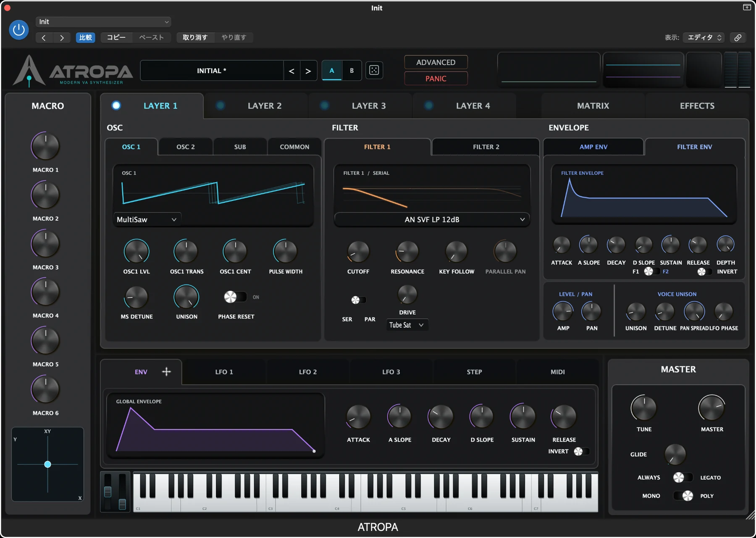Image resolution: width=756 pixels, height=538 pixels.
Task: Click the Global Envelope graph display
Action: pos(215,425)
